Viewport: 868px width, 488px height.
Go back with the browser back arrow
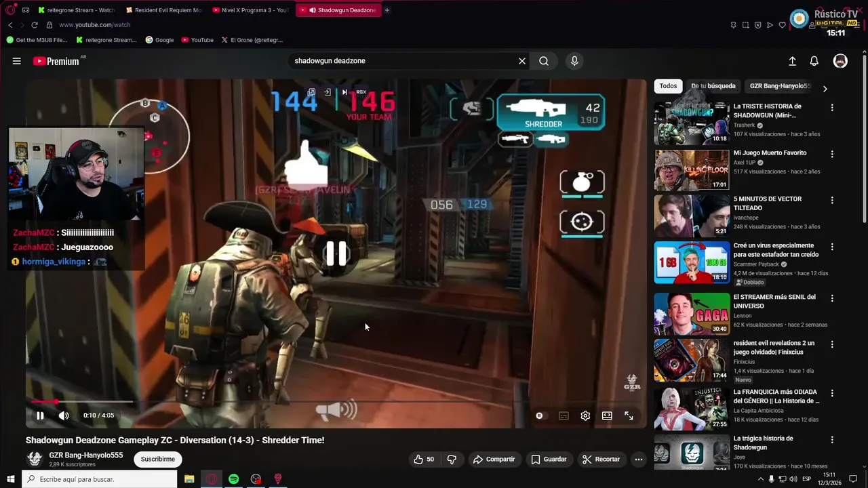(x=10, y=25)
